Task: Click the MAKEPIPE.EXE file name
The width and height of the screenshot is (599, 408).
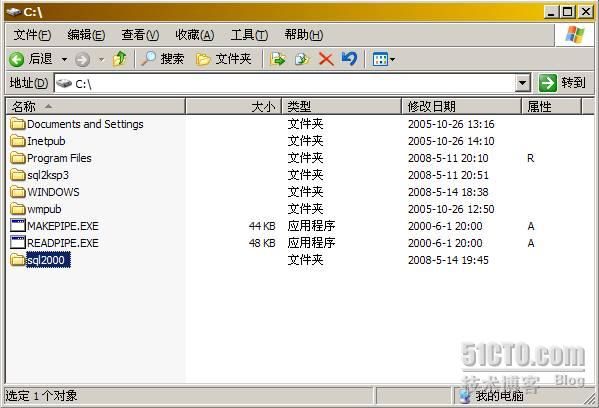Action: 63,226
